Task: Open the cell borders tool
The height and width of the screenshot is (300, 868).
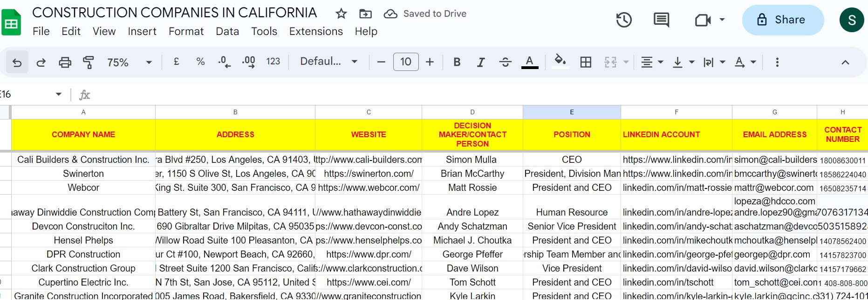Action: tap(586, 62)
